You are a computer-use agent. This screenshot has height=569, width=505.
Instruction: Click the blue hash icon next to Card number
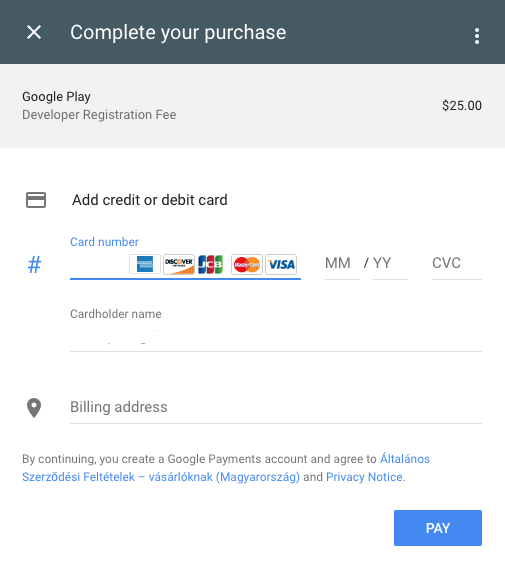tap(34, 265)
